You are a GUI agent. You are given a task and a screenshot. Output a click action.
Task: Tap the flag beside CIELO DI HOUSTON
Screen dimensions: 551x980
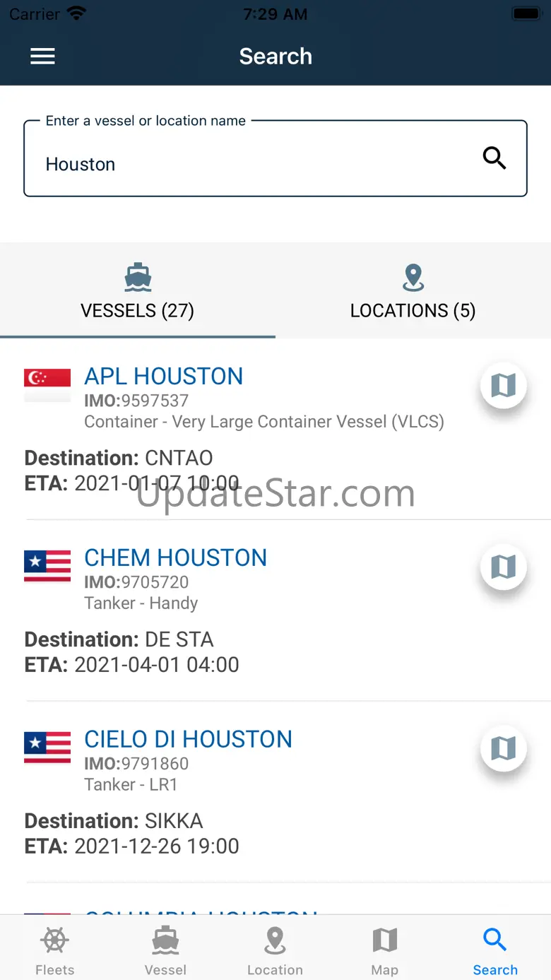47,748
